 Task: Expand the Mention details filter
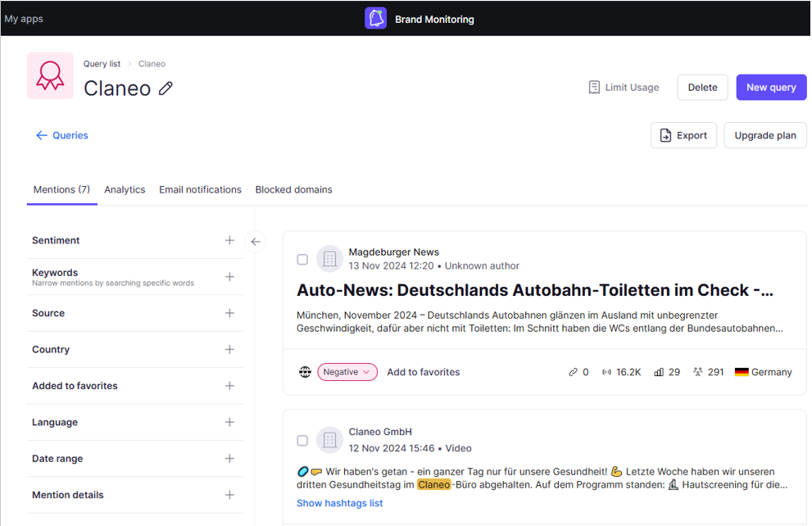229,495
